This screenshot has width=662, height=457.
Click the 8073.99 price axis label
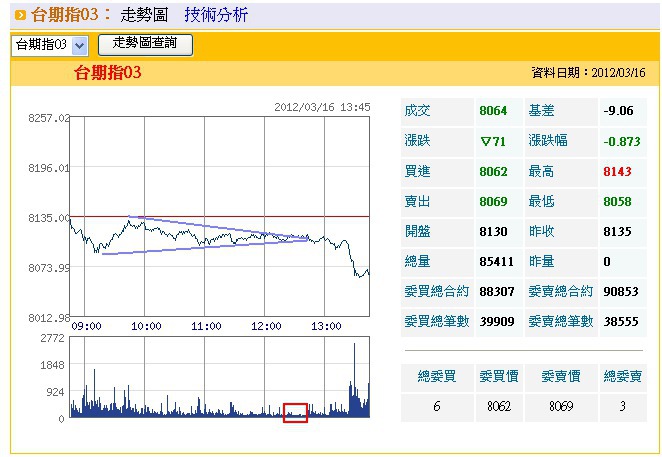[x=49, y=268]
